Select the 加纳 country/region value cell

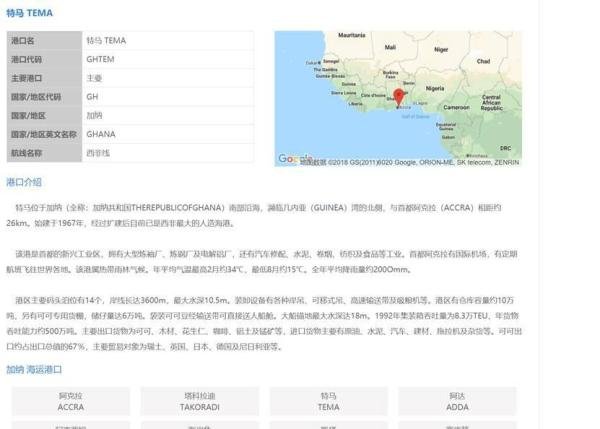94,115
